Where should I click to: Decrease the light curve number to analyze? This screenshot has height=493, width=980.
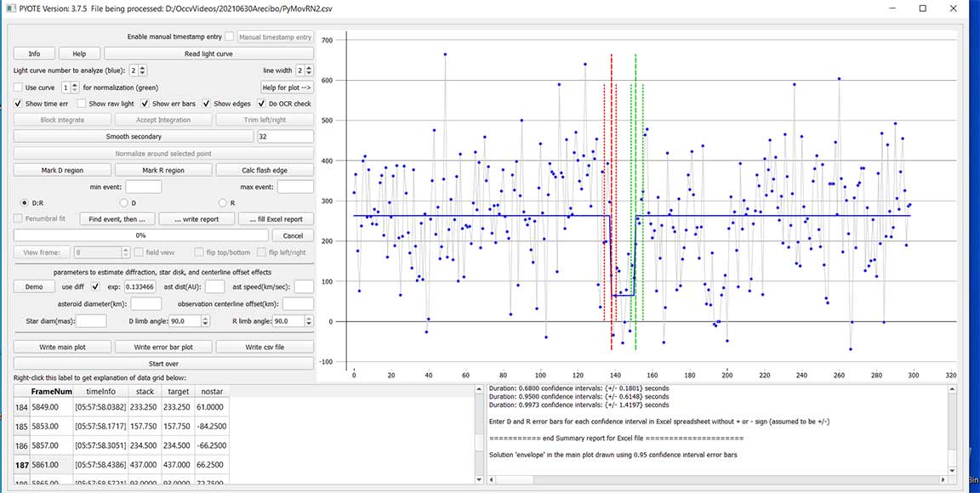click(144, 74)
